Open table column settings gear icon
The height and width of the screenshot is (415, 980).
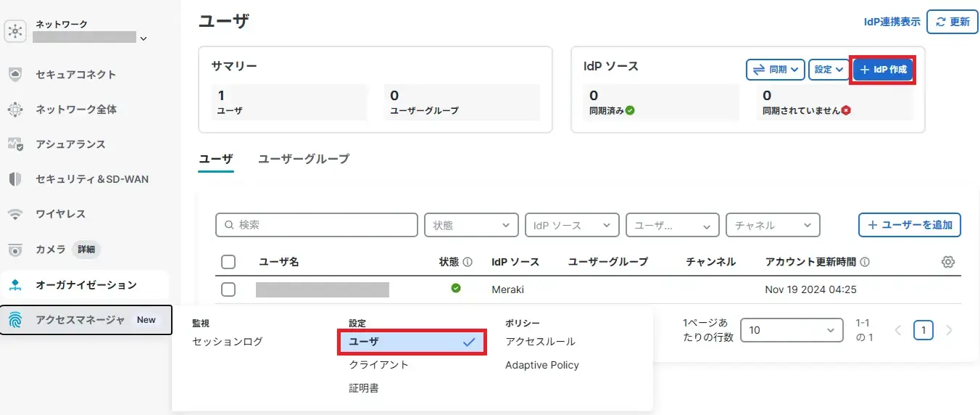pos(947,262)
